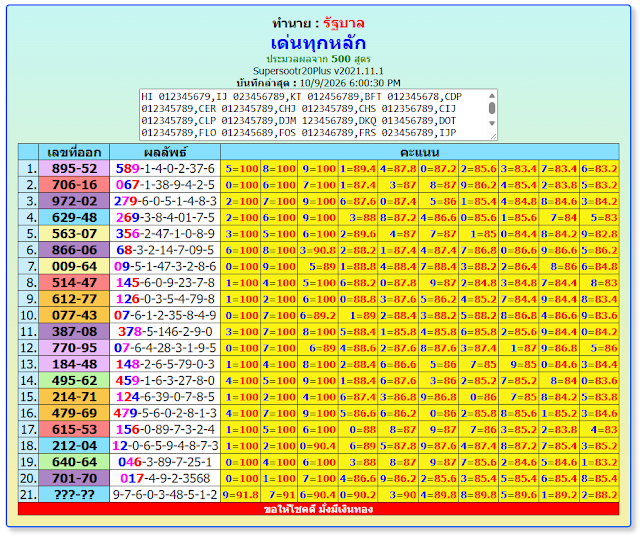Select drawn number 866-06

(x=74, y=250)
